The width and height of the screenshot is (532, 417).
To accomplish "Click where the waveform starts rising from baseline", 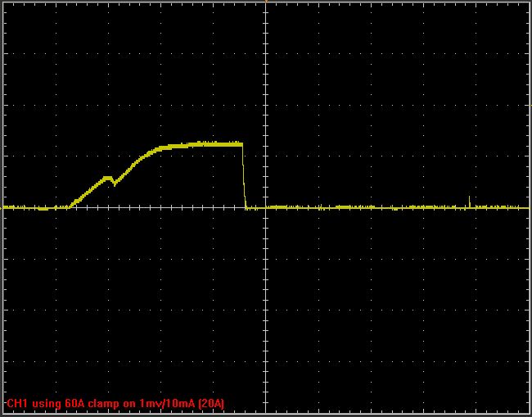I will (x=69, y=206).
